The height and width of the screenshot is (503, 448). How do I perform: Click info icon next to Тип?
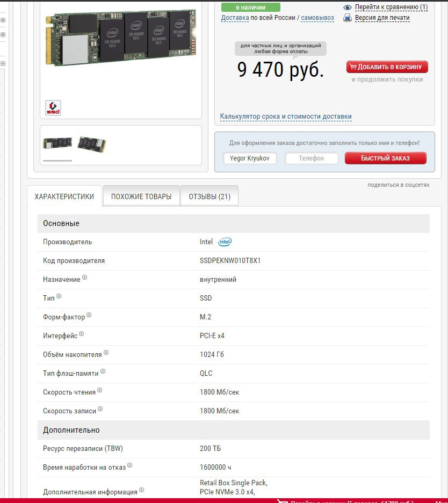click(x=59, y=296)
